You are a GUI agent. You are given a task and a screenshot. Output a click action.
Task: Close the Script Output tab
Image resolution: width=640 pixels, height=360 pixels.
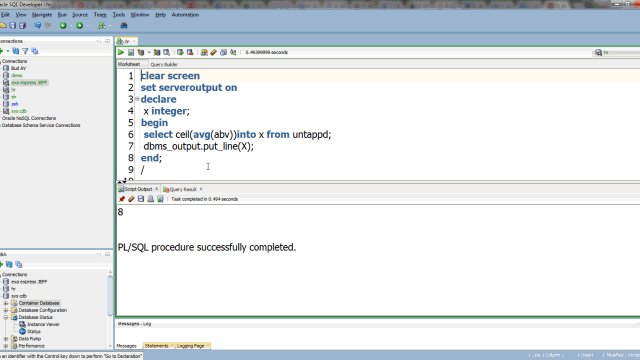coord(156,189)
